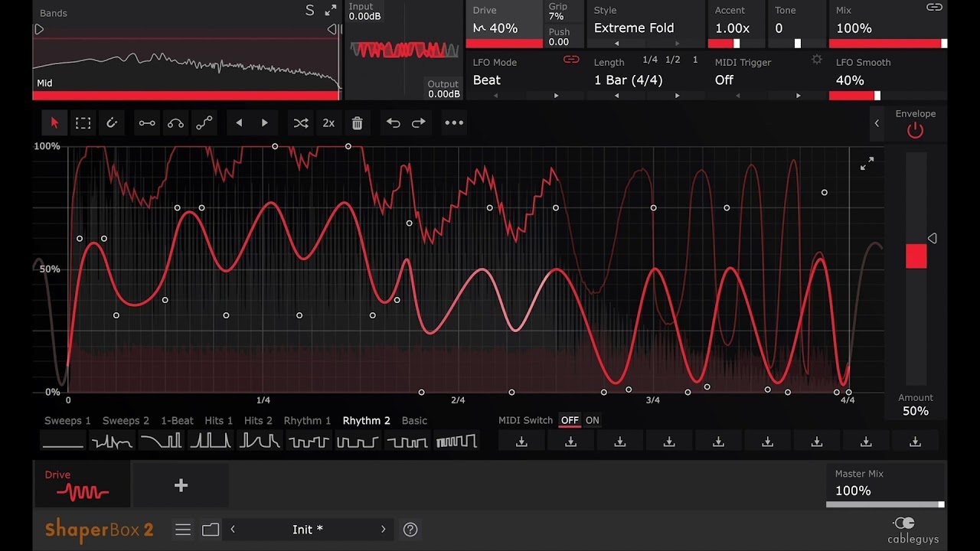Viewport: 980px width, 551px height.
Task: Undo the last edit
Action: click(393, 122)
